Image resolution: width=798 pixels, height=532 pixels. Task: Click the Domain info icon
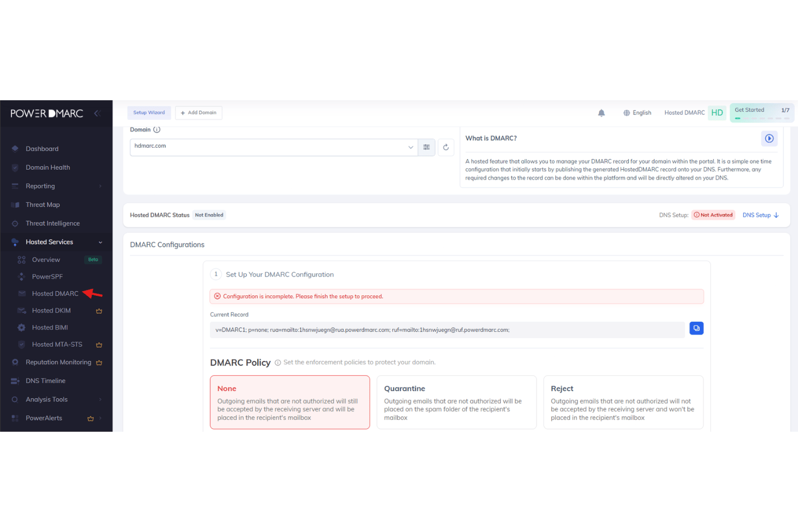157,130
